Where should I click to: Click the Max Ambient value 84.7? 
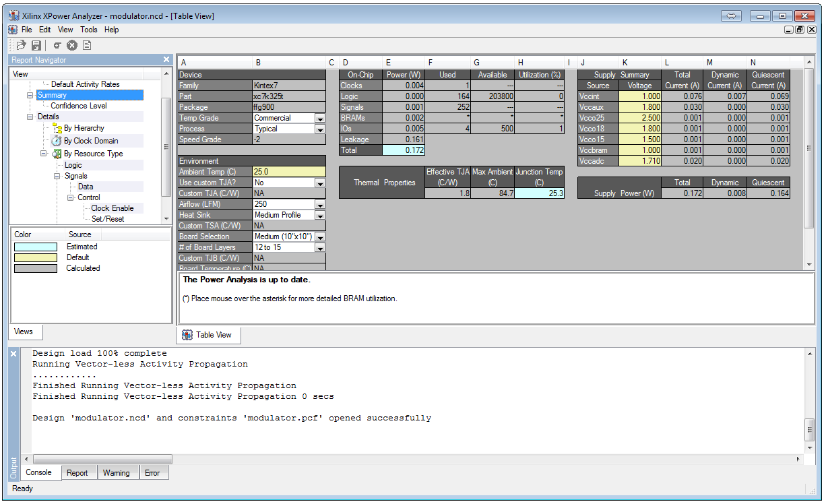493,193
